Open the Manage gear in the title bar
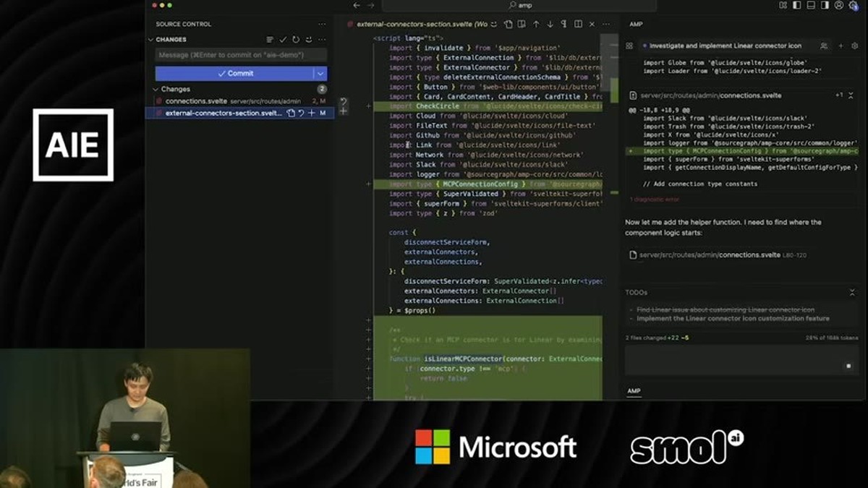Screen dimensions: 868x488 pos(854,5)
